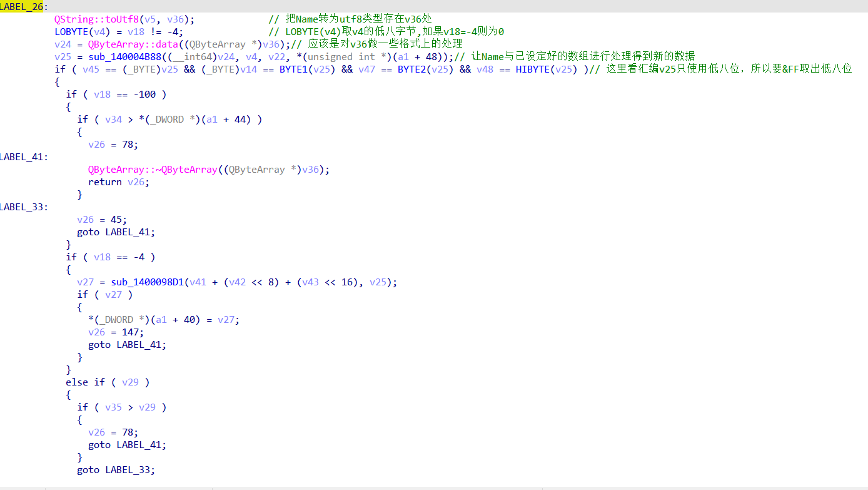Screen dimensions: 868x490
Task: Select variable v36 in the toUtf8 call
Action: tap(168, 19)
